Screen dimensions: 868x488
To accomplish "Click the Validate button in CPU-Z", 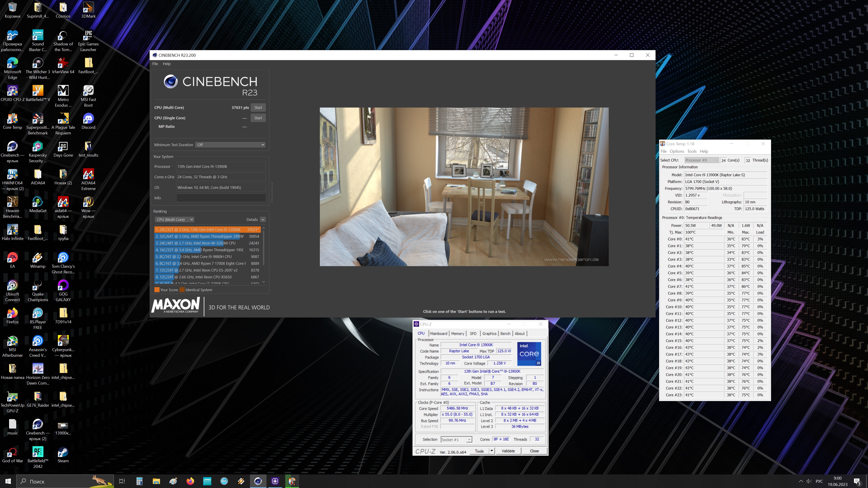I will (508, 451).
